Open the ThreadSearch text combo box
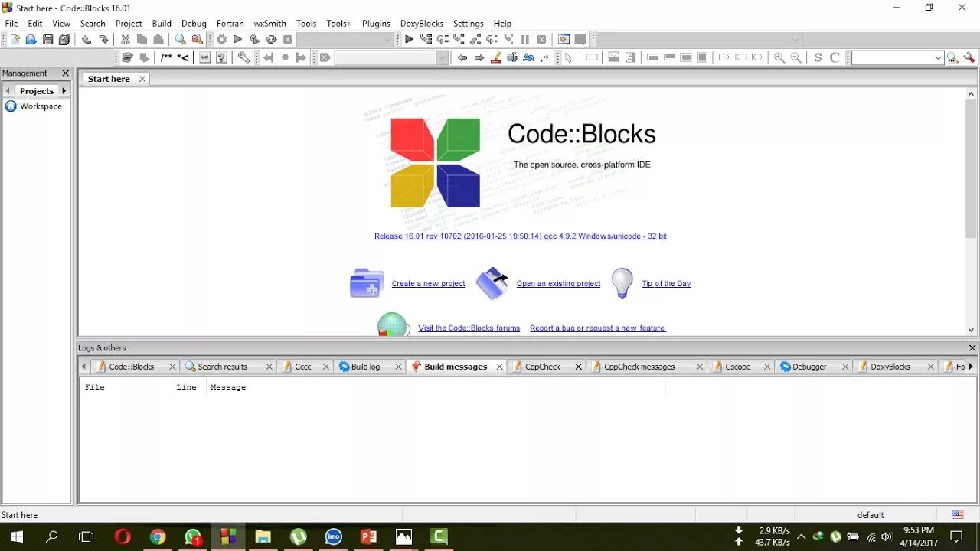 click(x=897, y=58)
